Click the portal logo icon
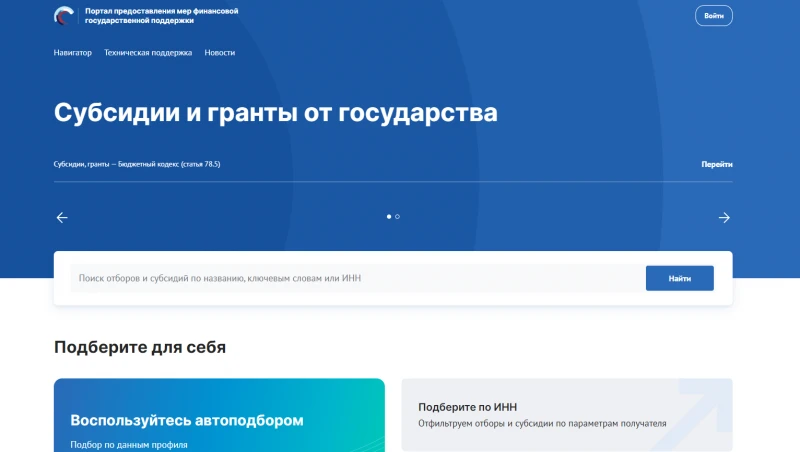The image size is (800, 452). [x=64, y=16]
